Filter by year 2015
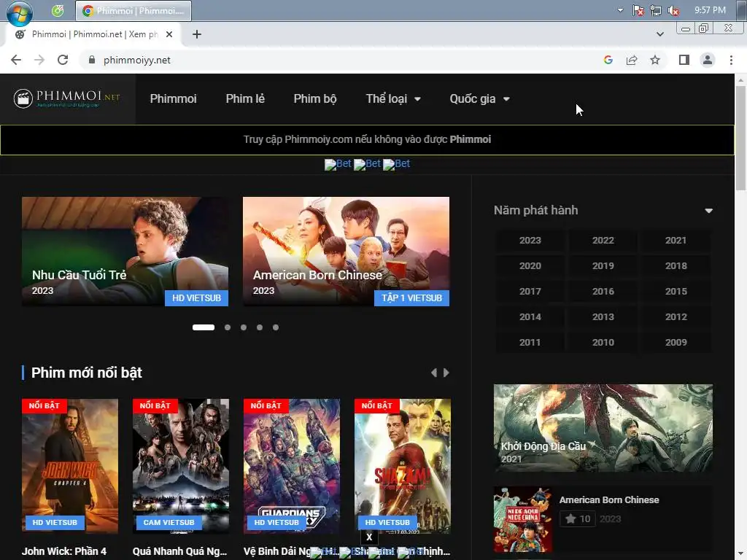This screenshot has width=747, height=560. pyautogui.click(x=676, y=292)
